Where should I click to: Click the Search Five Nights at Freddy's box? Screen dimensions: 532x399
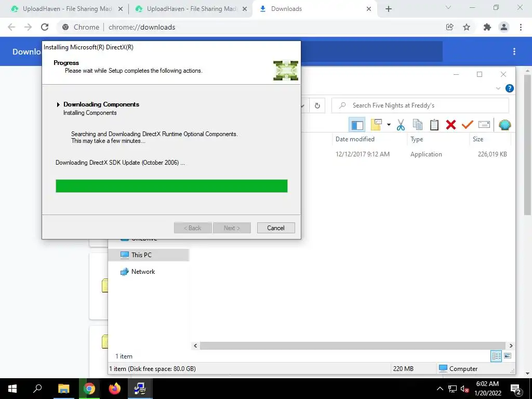[420, 105]
